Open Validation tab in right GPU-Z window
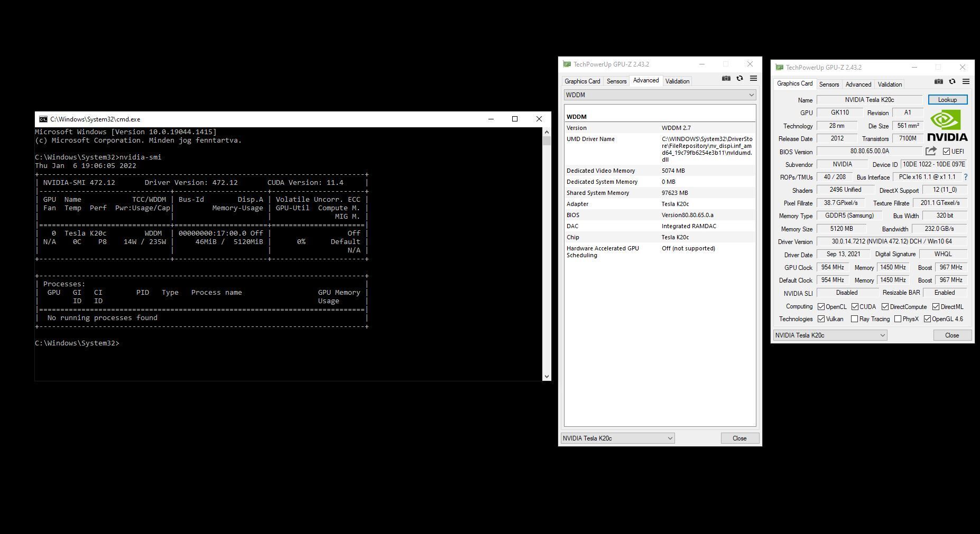This screenshot has height=534, width=980. click(890, 85)
